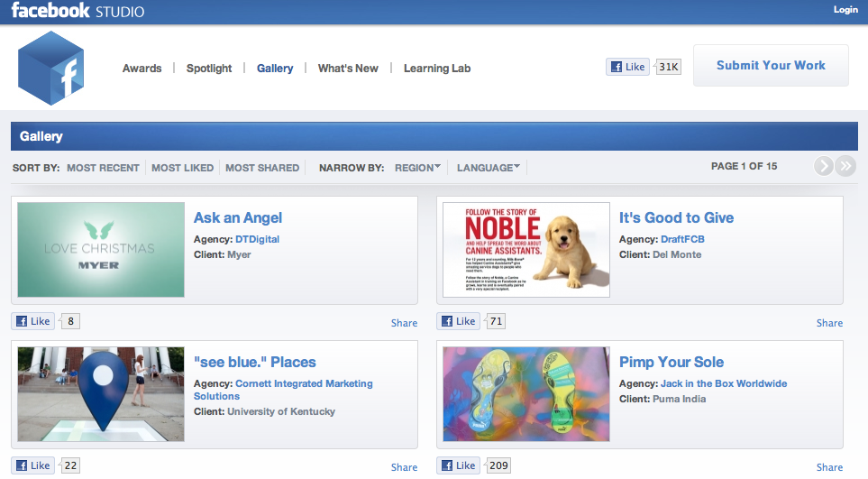Viewport: 868px width, 479px height.
Task: Open the "see blue." Places title
Action: pyautogui.click(x=255, y=362)
